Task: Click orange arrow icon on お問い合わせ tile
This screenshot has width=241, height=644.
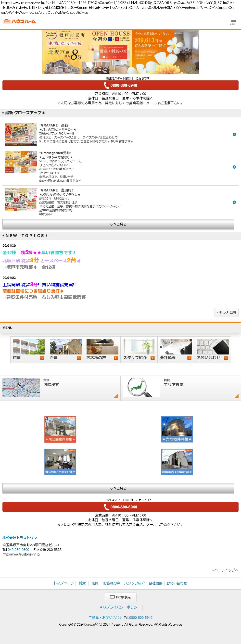Action: click(x=226, y=358)
